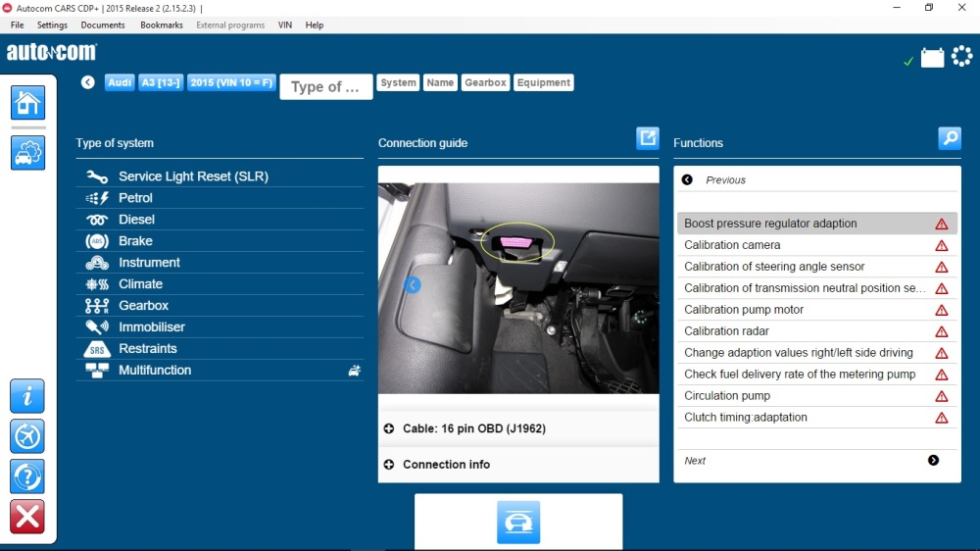Screen dimensions: 980x551
Task: Switch to the Name step
Action: point(440,82)
